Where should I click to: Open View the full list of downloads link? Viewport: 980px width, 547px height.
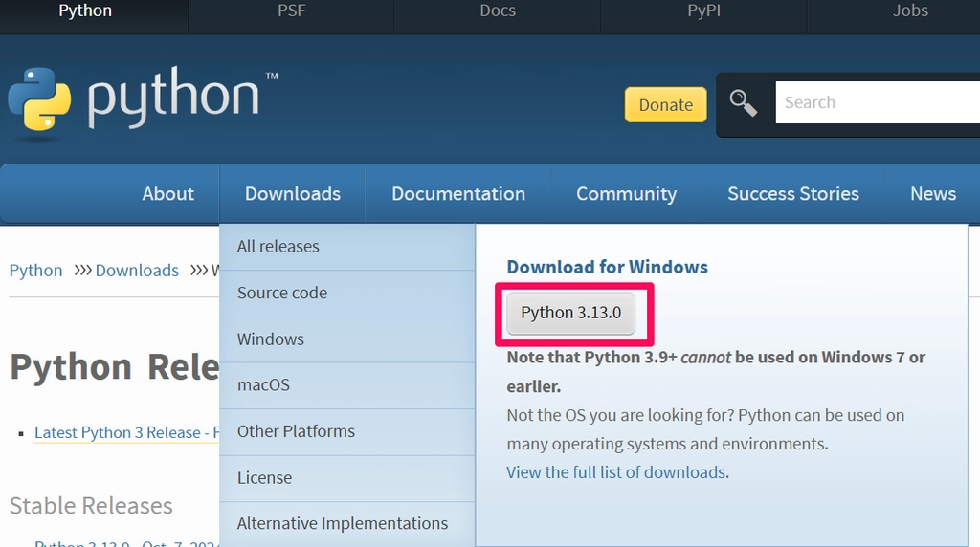[616, 472]
